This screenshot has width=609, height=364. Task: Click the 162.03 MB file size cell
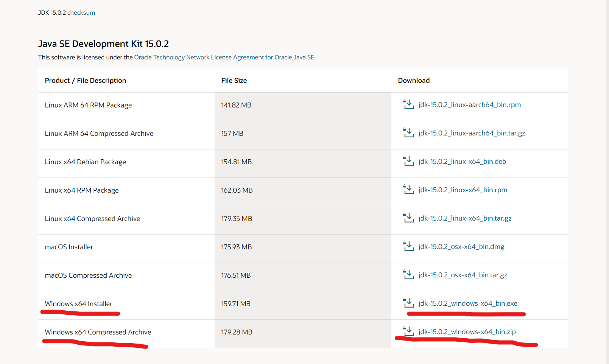pyautogui.click(x=303, y=192)
